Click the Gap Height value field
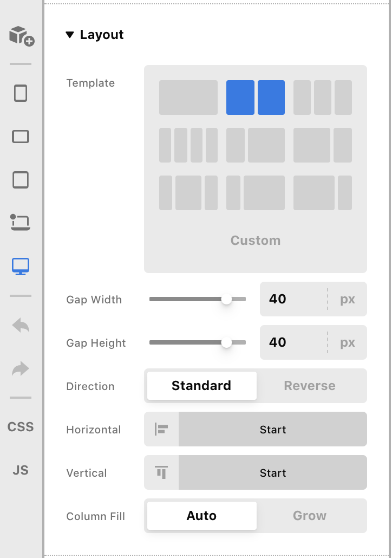 pos(292,342)
